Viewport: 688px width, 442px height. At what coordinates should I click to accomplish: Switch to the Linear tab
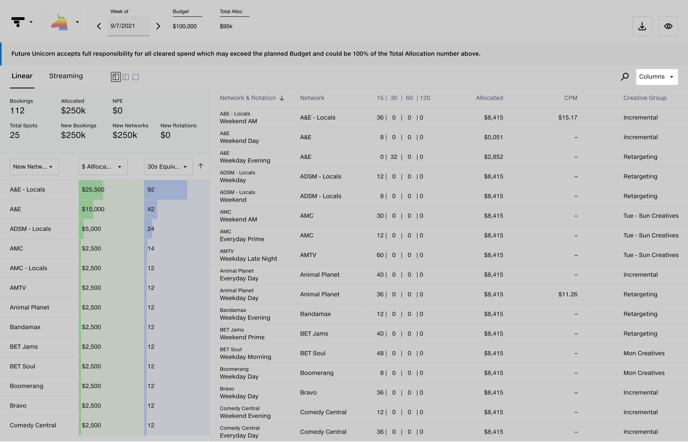point(22,76)
